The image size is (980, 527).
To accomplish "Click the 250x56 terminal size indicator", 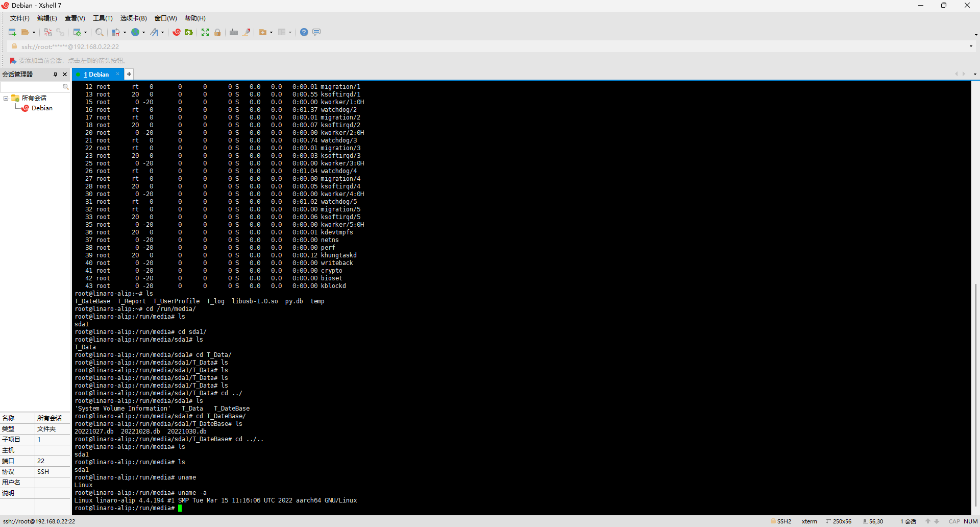I will click(x=839, y=521).
